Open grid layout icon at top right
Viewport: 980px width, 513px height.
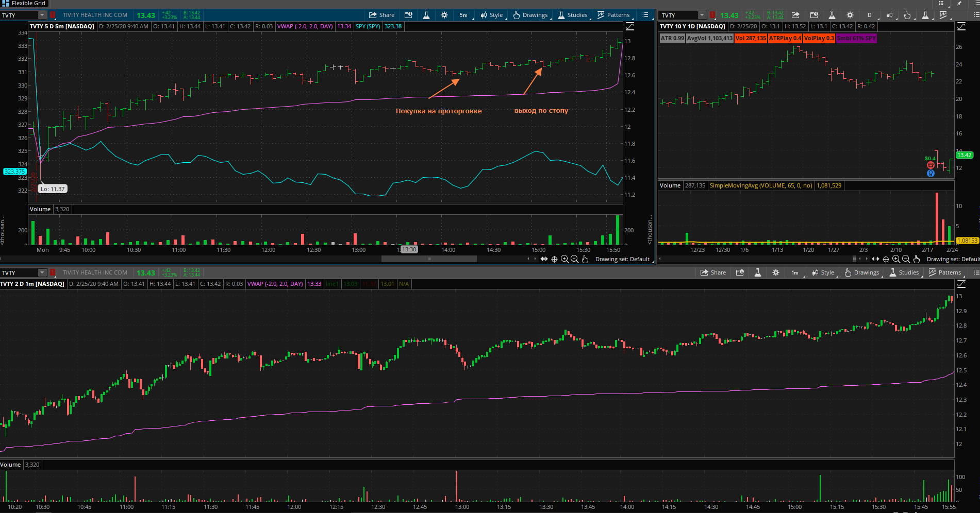[x=941, y=3]
